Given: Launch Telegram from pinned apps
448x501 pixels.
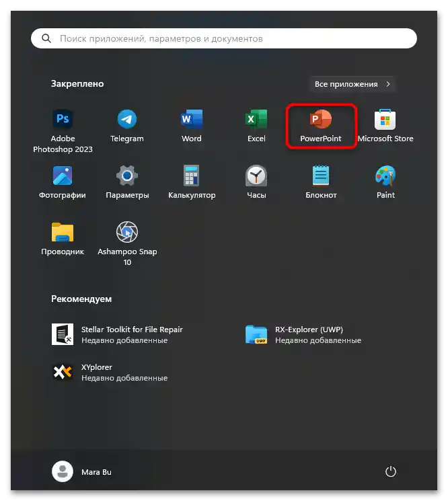Looking at the screenshot, I should [127, 125].
